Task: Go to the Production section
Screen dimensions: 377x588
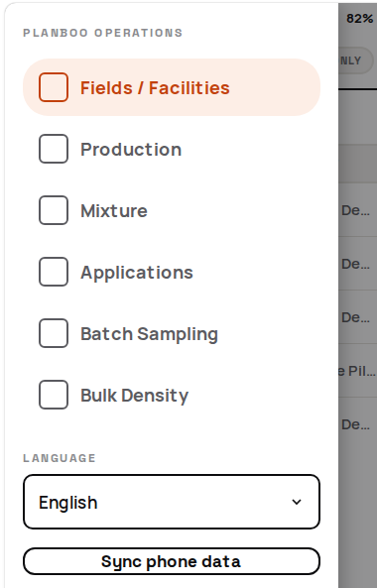Action: point(172,149)
